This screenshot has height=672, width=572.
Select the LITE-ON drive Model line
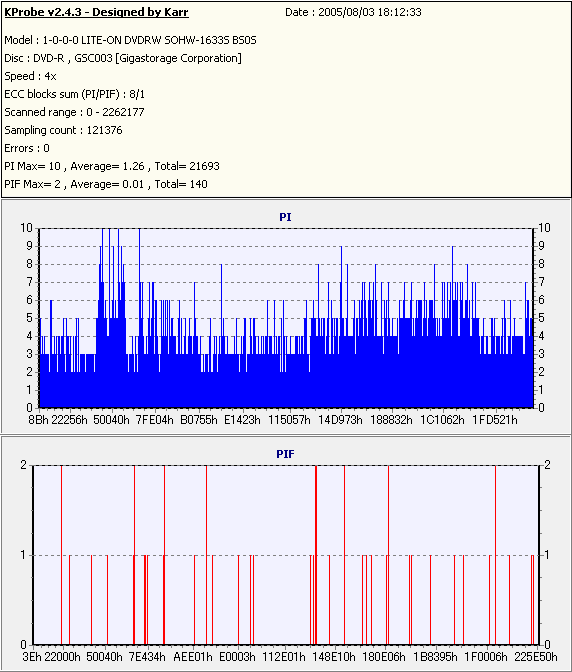tap(130, 40)
